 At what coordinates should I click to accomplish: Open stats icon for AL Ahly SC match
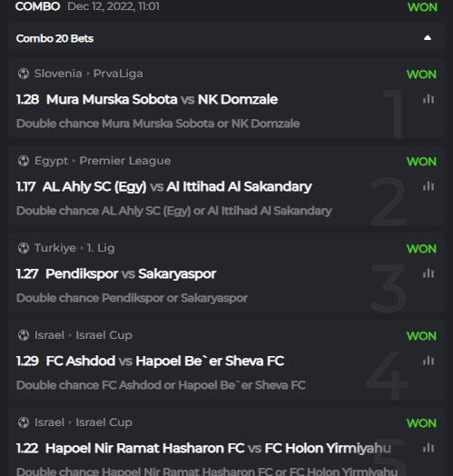[x=428, y=186]
